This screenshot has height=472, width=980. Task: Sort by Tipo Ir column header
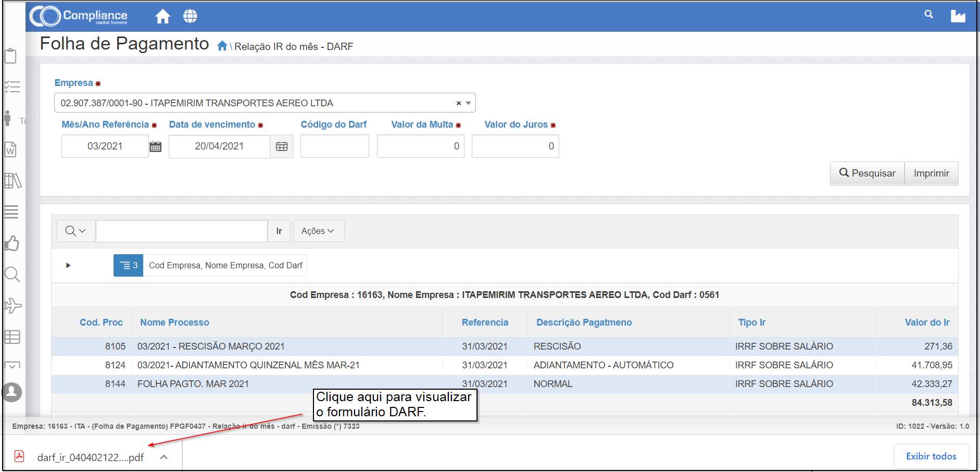pyautogui.click(x=752, y=322)
